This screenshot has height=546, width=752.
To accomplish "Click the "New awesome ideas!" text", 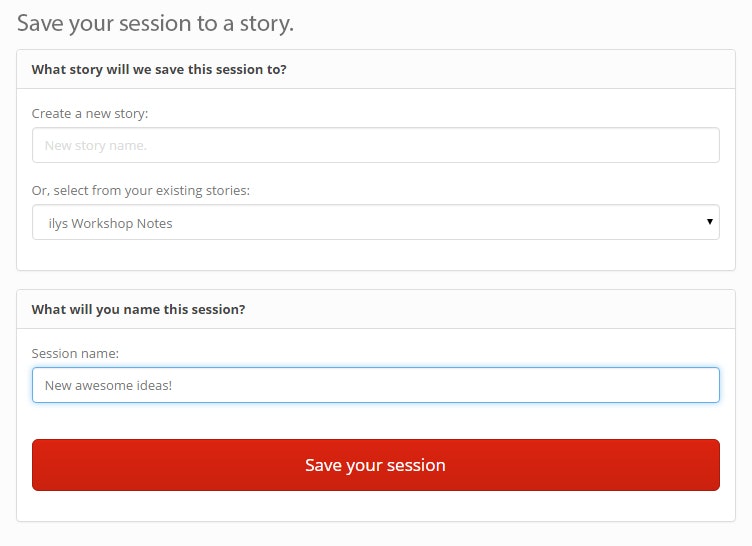I will pos(108,385).
